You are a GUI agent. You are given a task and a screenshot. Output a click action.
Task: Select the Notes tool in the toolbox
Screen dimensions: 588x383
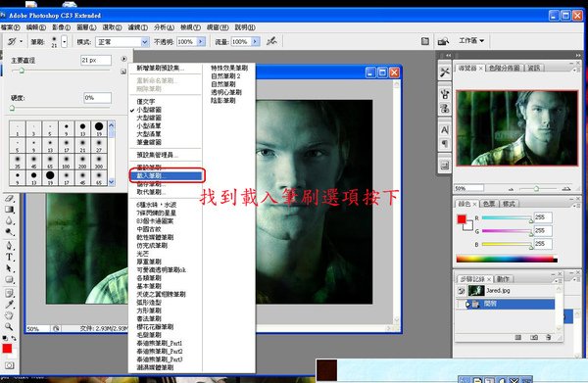click(x=10, y=293)
